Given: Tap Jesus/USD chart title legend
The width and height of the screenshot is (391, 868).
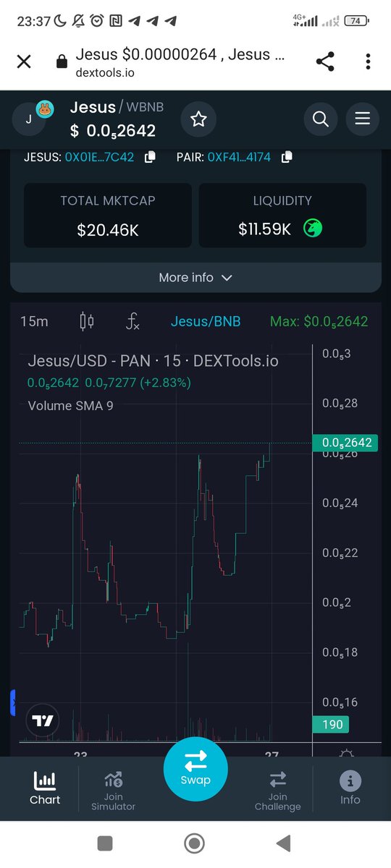Looking at the screenshot, I should tap(153, 361).
